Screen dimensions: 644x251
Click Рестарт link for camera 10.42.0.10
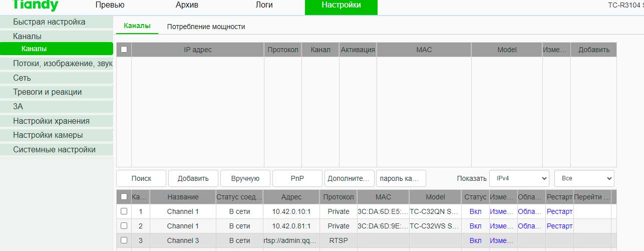pos(559,211)
